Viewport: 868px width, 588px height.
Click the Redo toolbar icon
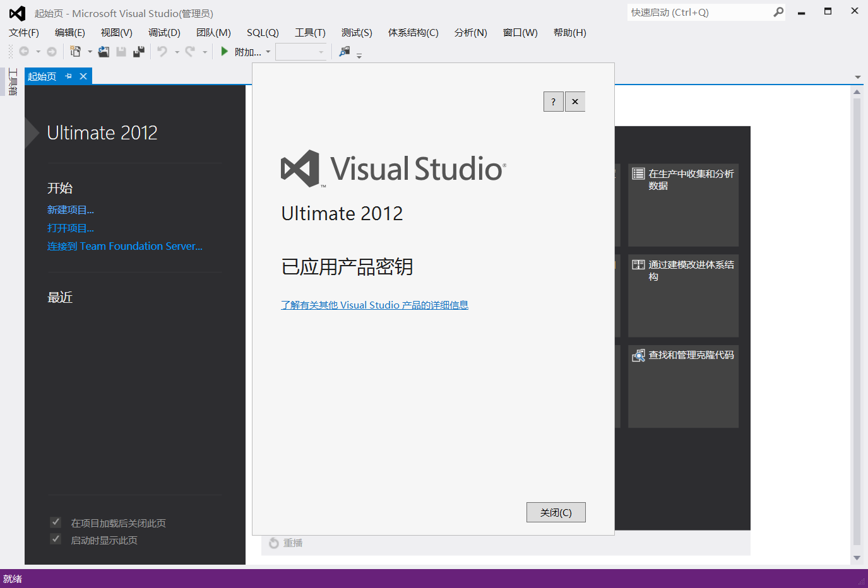pyautogui.click(x=190, y=52)
